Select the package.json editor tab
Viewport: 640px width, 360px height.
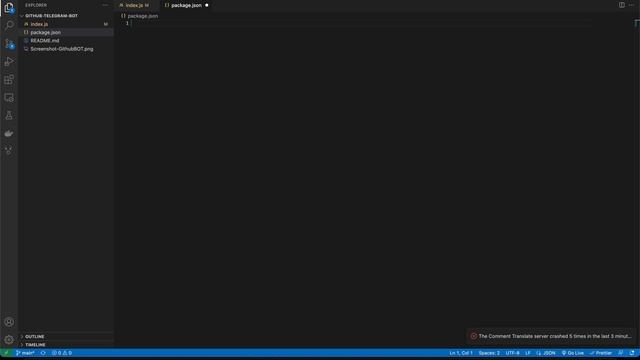[186, 5]
